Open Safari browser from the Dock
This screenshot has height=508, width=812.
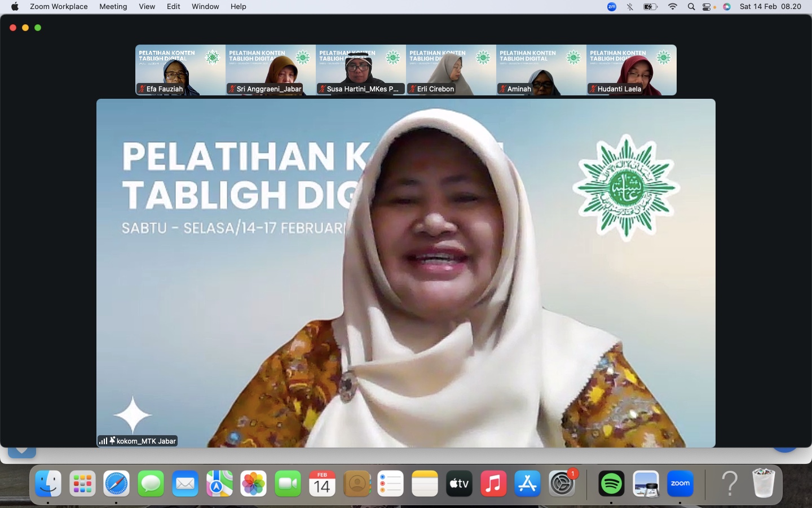[116, 484]
